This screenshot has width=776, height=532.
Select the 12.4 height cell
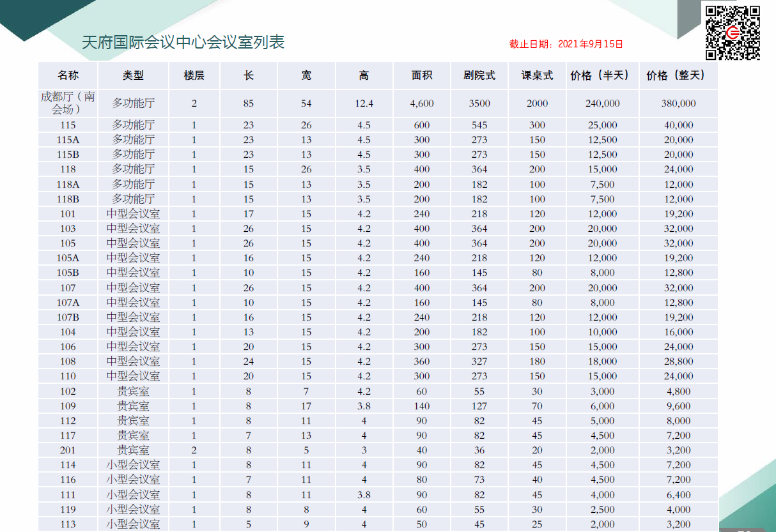click(364, 103)
